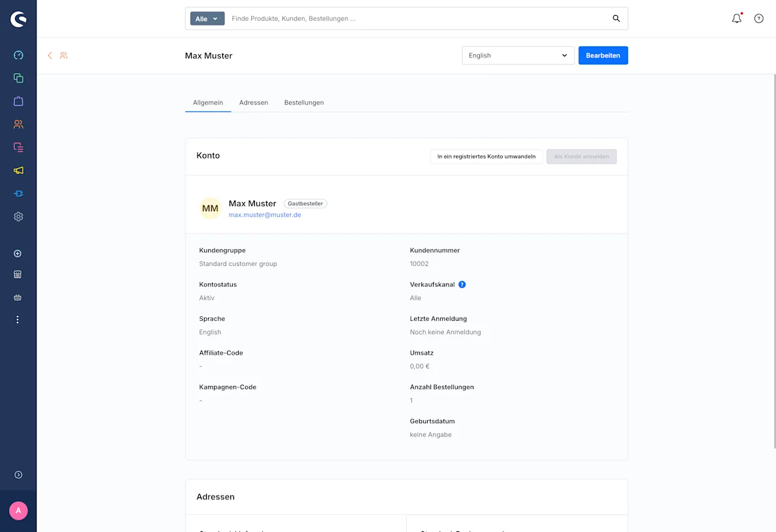Switch to the Bestellungen tab
Screen dimensions: 776x532
click(304, 102)
